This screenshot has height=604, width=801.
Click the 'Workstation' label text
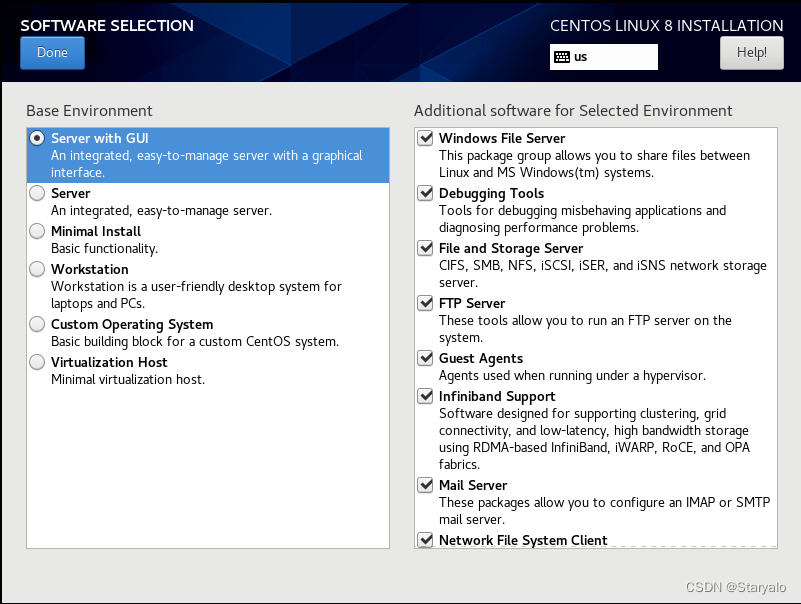[90, 269]
